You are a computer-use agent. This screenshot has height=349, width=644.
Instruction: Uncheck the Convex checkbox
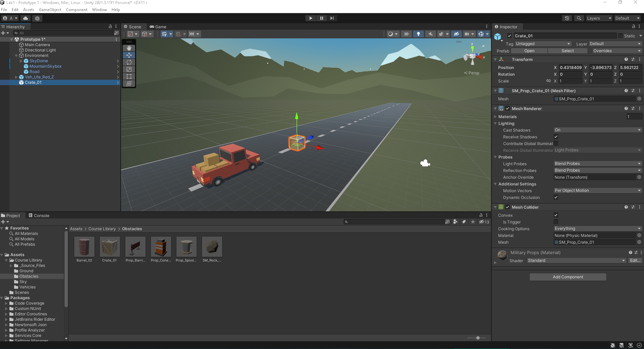(x=556, y=215)
